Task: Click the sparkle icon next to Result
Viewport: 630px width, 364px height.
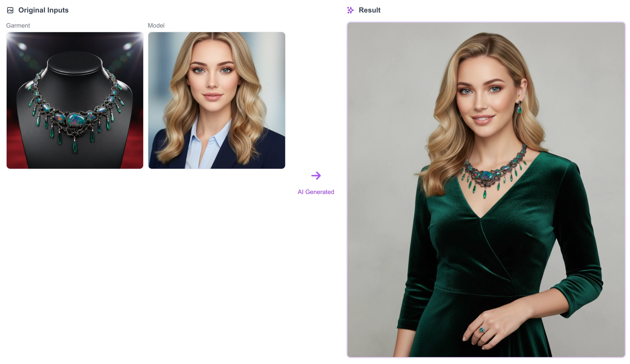Action: point(350,10)
